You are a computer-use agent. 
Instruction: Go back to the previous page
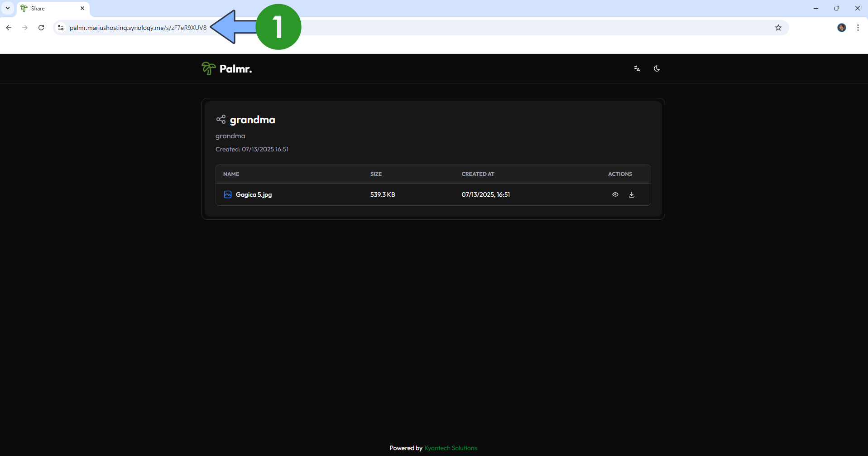click(x=9, y=28)
